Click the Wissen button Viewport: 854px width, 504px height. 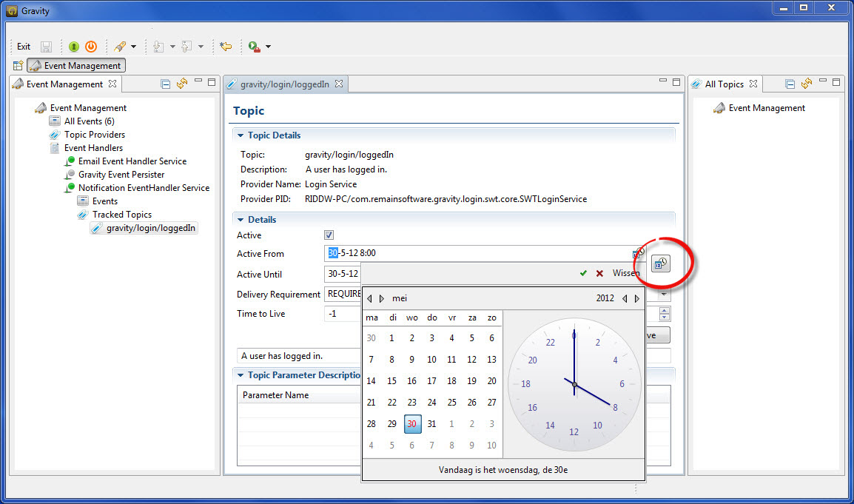625,273
